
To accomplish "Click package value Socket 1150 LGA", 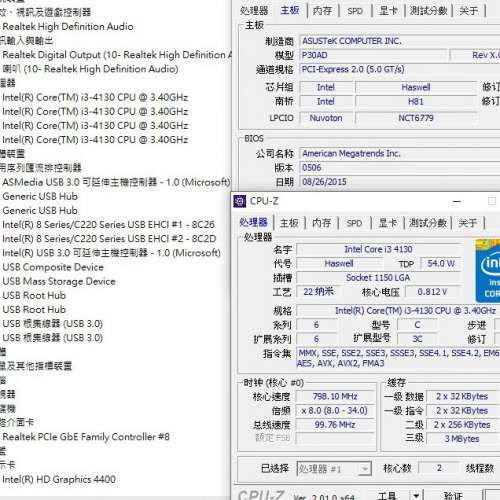I will (378, 278).
